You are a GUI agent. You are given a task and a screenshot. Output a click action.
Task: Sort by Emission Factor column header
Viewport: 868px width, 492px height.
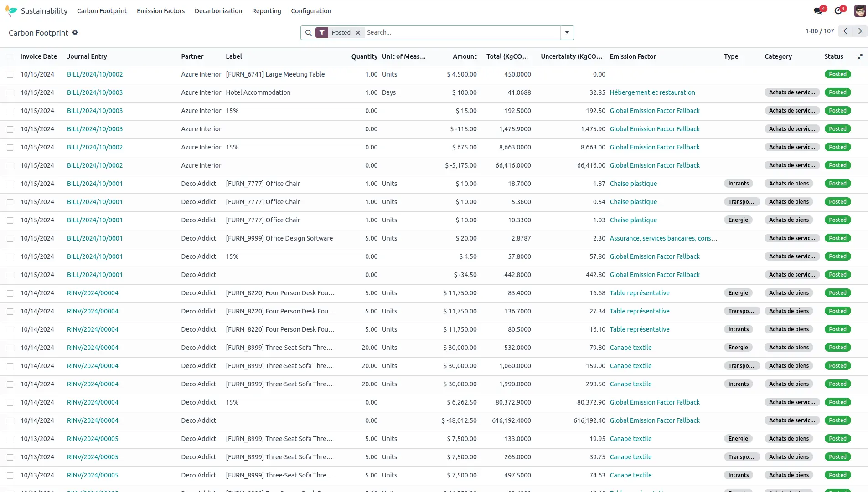(633, 56)
